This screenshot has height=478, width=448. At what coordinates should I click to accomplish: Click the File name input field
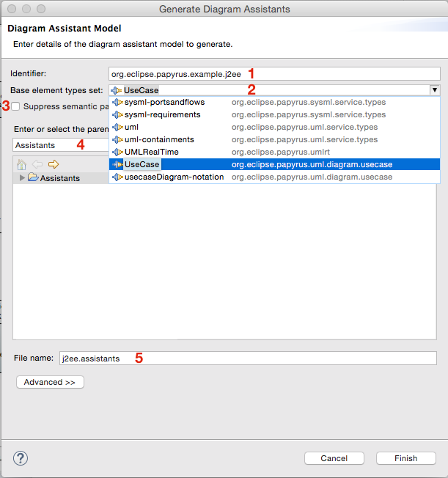(x=248, y=358)
